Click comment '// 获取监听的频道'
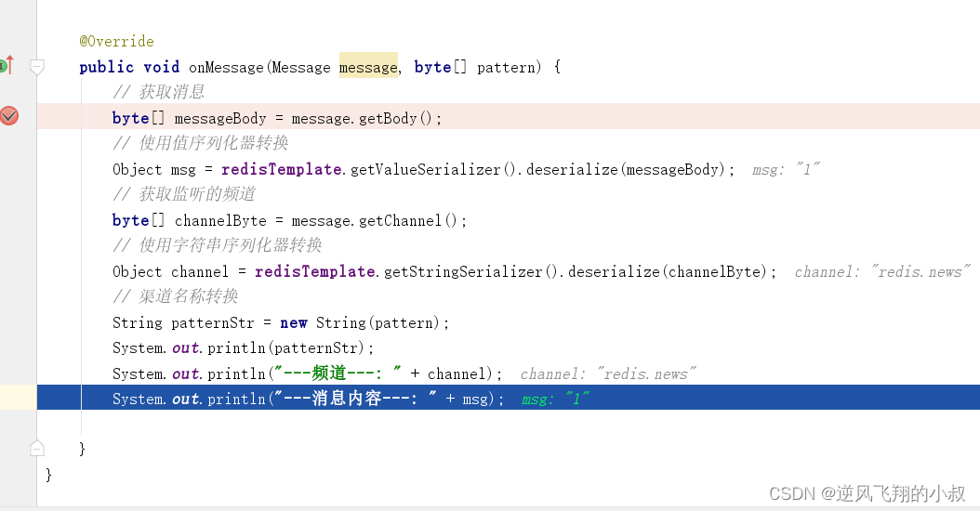 (x=184, y=195)
